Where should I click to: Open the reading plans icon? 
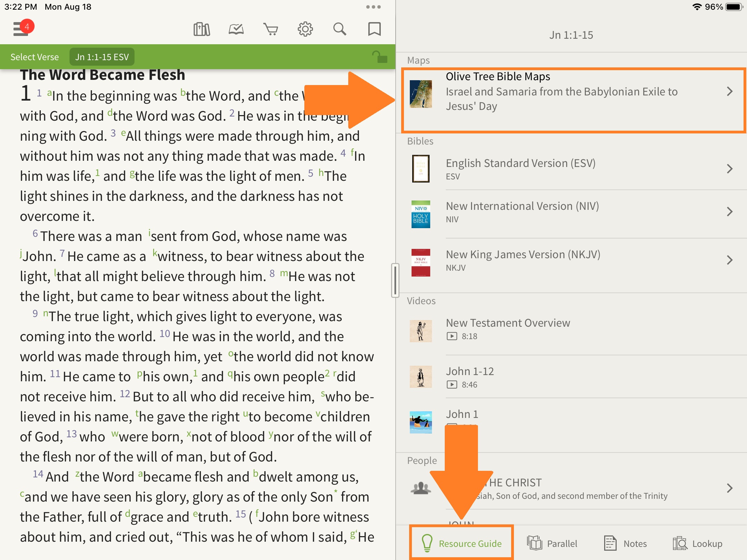[236, 29]
